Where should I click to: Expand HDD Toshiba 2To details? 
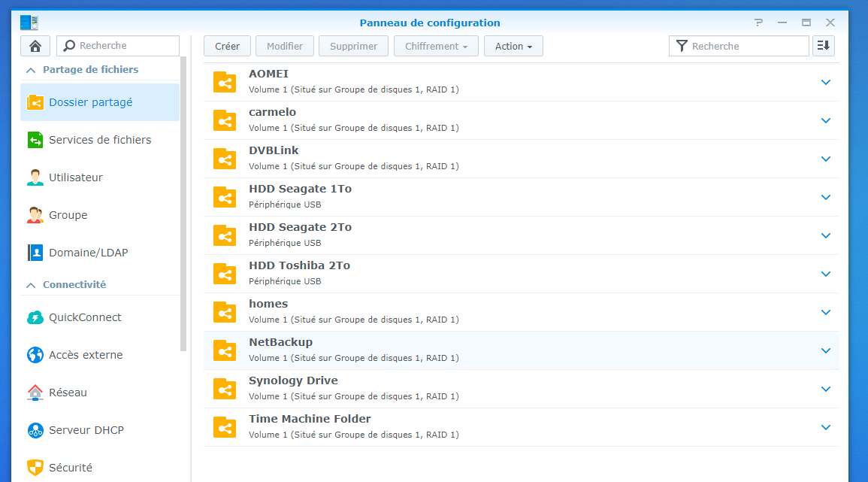tap(826, 274)
